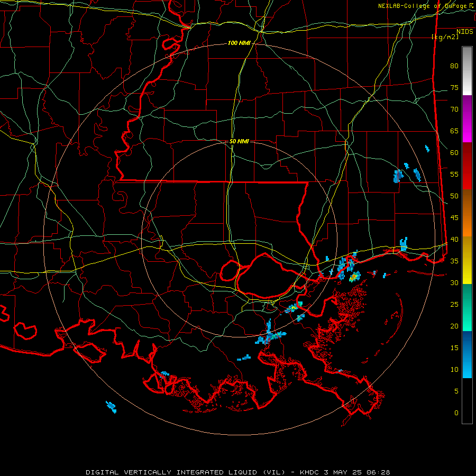
Task: Click the KHDC radar site identifier
Action: coord(309,472)
